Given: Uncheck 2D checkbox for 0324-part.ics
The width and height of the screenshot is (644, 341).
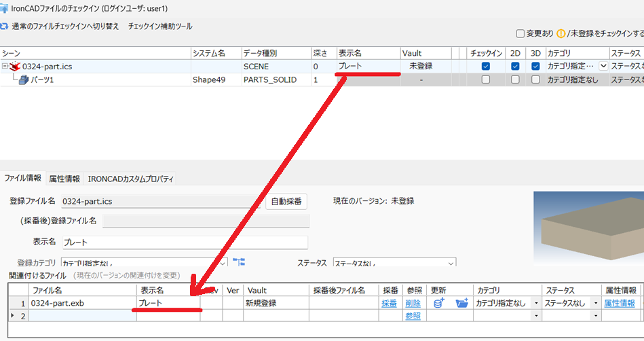Looking at the screenshot, I should (515, 66).
